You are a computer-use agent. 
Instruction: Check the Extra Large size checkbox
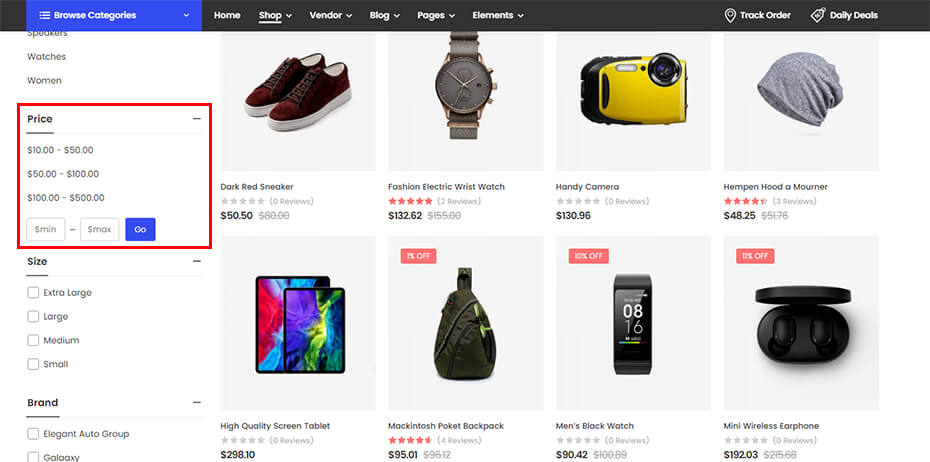tap(34, 293)
